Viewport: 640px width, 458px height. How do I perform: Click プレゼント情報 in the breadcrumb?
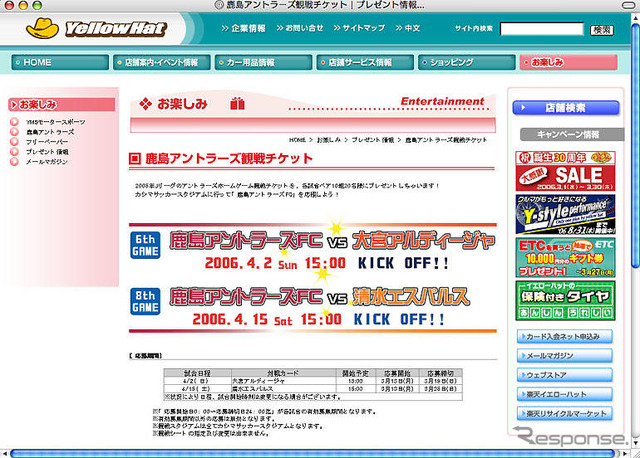click(x=373, y=140)
